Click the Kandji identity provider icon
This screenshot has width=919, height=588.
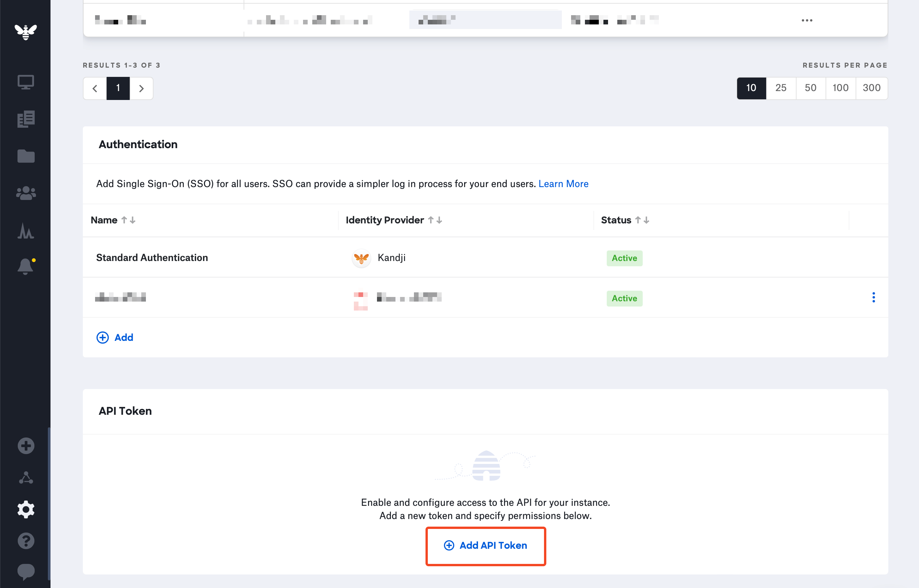point(361,258)
